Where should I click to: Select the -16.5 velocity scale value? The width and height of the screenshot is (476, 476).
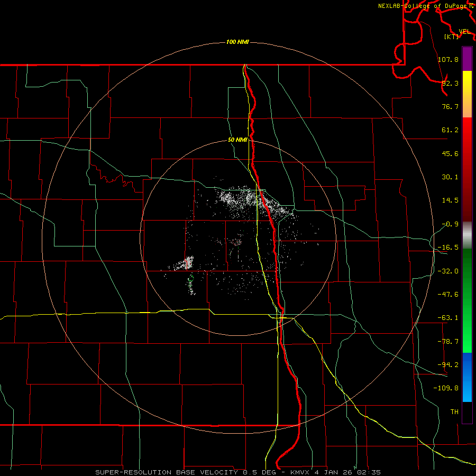tap(448, 248)
